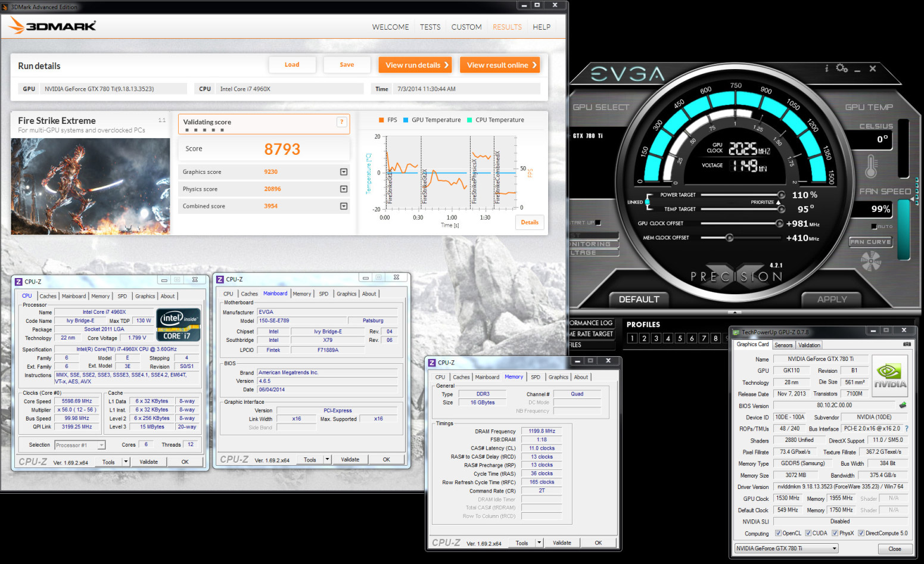The height and width of the screenshot is (564, 924).
Task: Select profile slot 2 in EVGA Precision
Action: click(x=644, y=338)
